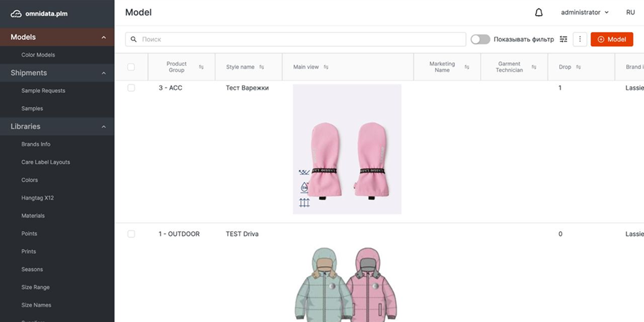The height and width of the screenshot is (322, 644).
Task: Sort by Garment Technician column icon
Action: pyautogui.click(x=534, y=67)
